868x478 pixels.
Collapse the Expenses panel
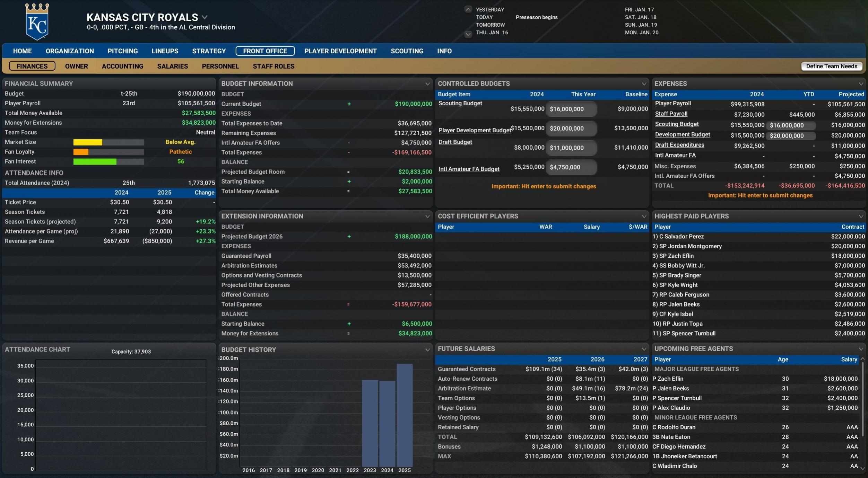(861, 83)
